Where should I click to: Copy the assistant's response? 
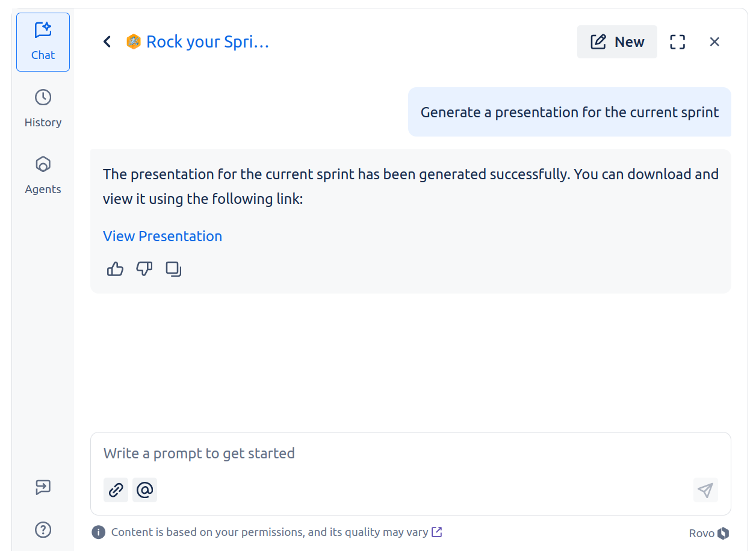click(173, 269)
